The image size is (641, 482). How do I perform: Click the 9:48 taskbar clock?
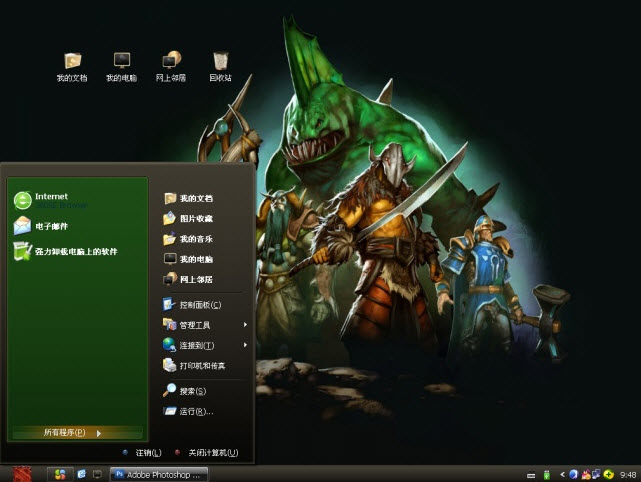click(x=628, y=475)
